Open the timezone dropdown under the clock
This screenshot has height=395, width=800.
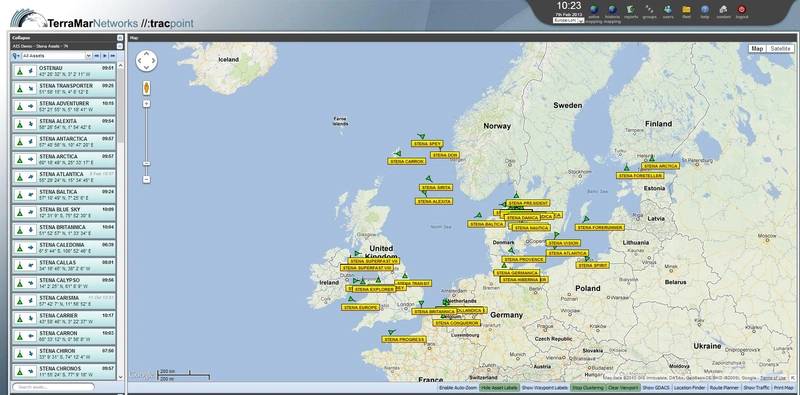pos(568,20)
